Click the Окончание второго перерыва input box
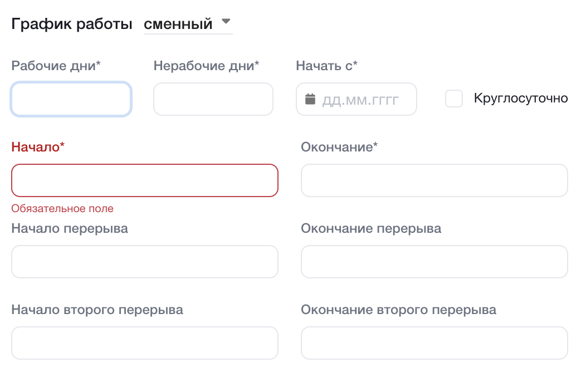This screenshot has width=586, height=392. coord(434,343)
